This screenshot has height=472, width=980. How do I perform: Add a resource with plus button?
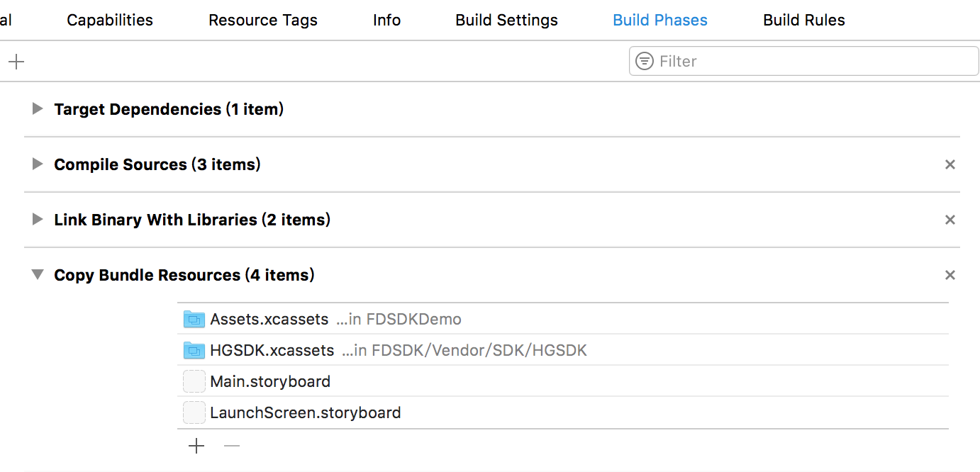click(x=196, y=446)
